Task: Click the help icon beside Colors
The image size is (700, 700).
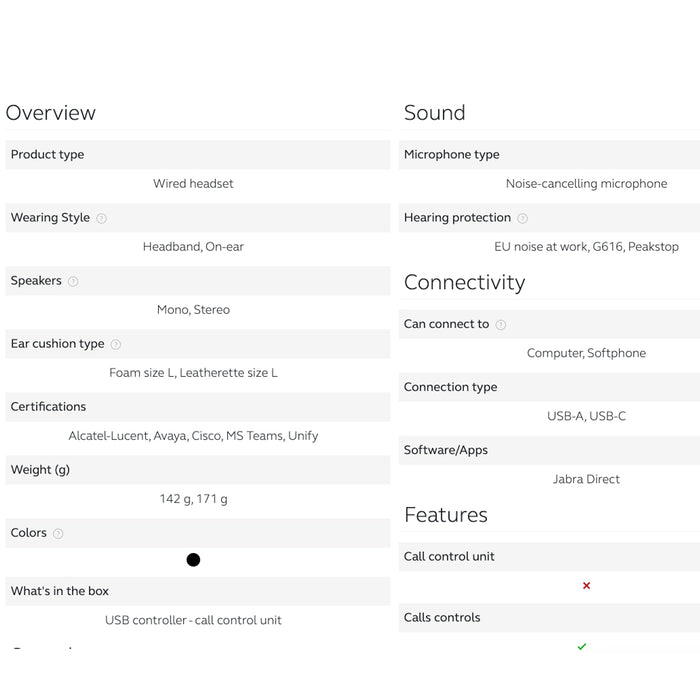Action: click(x=58, y=533)
